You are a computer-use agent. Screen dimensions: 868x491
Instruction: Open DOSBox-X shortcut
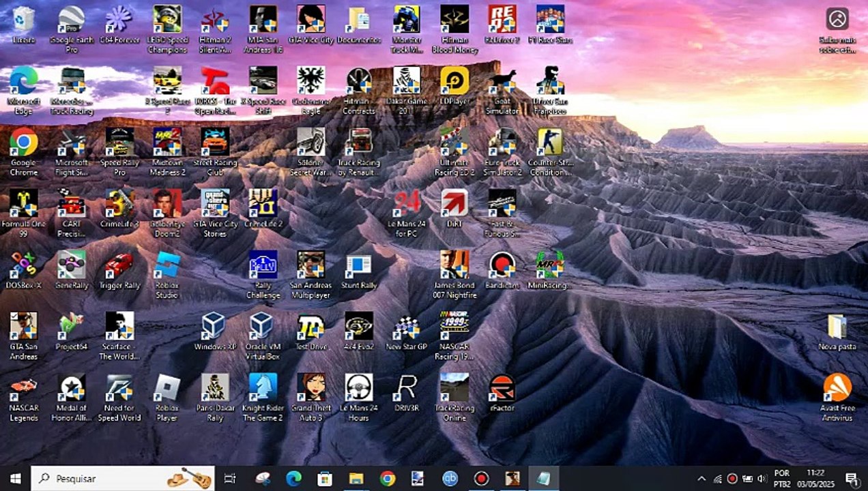[x=24, y=271]
